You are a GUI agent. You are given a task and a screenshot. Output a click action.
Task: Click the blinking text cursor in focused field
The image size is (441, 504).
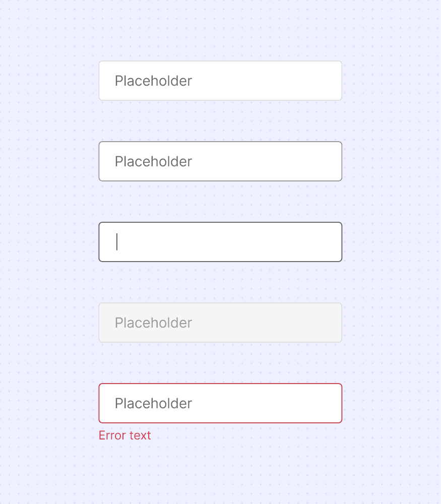coord(117,242)
